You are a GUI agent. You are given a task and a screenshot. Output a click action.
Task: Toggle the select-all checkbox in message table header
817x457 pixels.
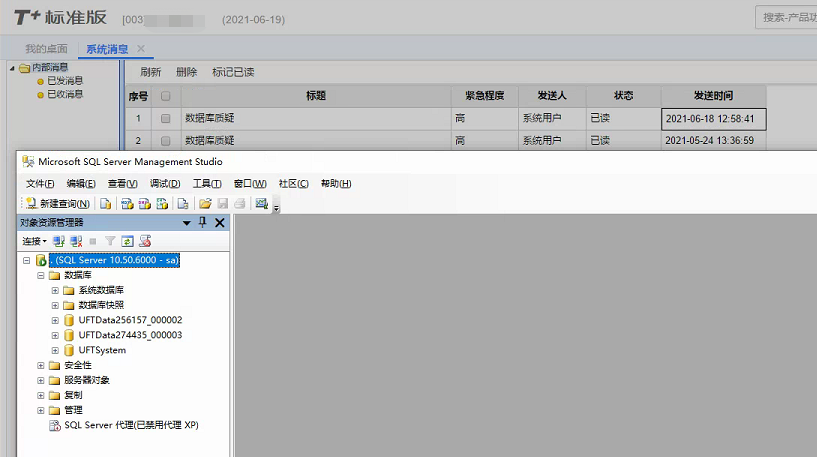(x=166, y=96)
